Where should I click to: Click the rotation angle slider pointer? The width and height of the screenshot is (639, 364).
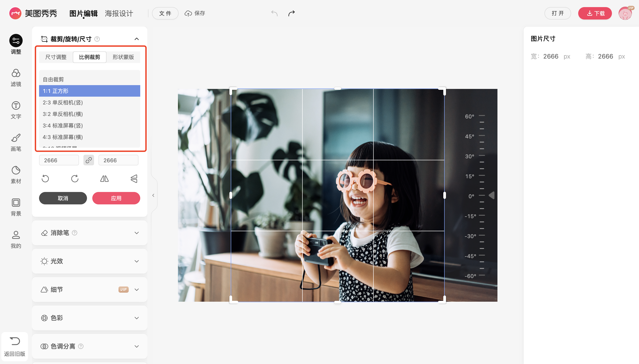(x=491, y=195)
